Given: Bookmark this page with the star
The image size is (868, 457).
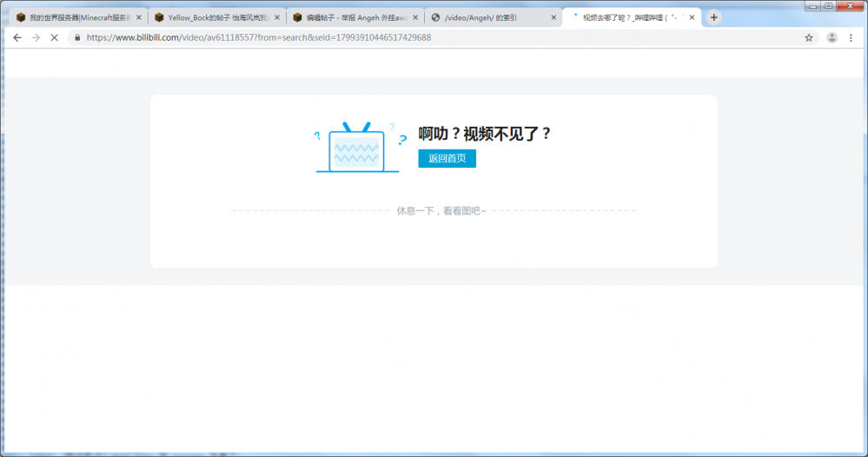Looking at the screenshot, I should click(x=809, y=37).
